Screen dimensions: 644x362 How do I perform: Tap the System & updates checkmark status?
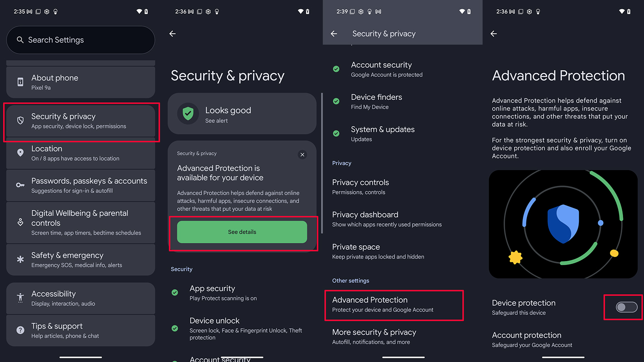click(336, 134)
